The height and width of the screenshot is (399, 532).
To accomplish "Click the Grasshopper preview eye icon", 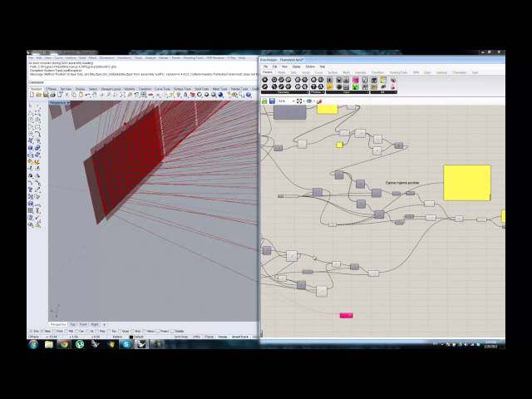I will (x=309, y=101).
